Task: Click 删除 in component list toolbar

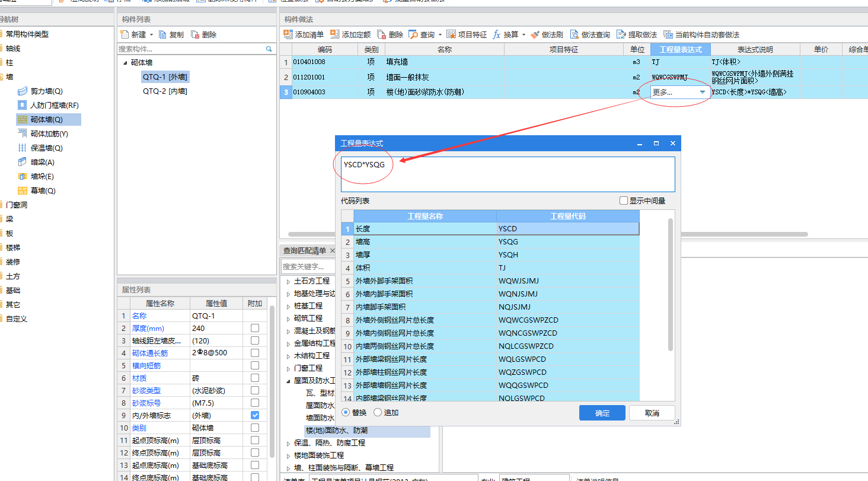Action: (x=204, y=35)
